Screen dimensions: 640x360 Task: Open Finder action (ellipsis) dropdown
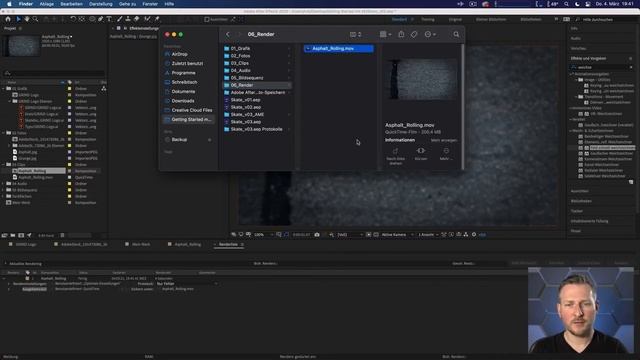coord(430,34)
